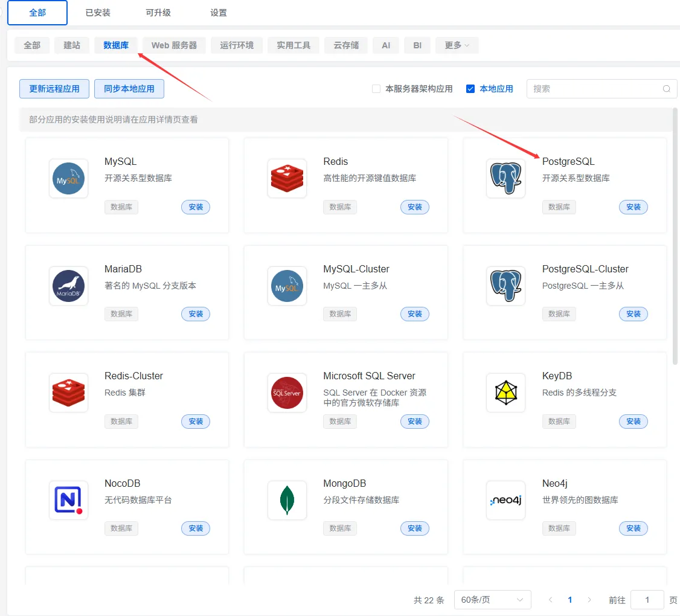
Task: Click the MySQL dolphin app icon
Action: tap(68, 178)
